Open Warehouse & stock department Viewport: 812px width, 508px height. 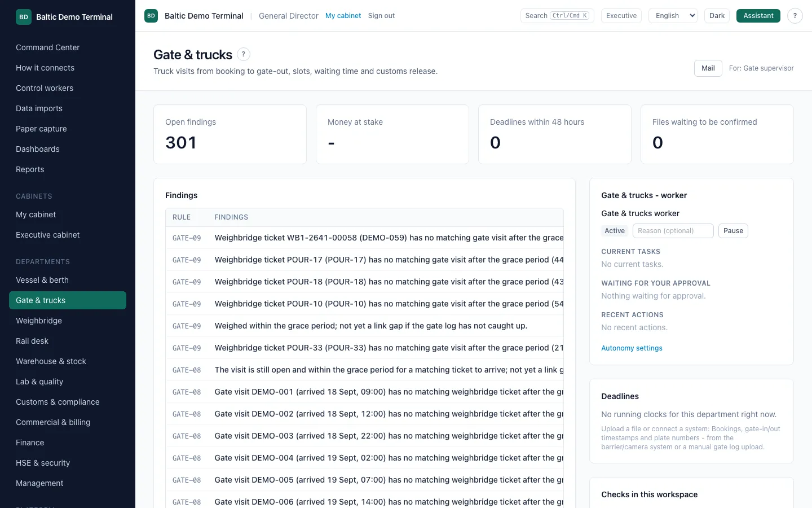point(68,361)
